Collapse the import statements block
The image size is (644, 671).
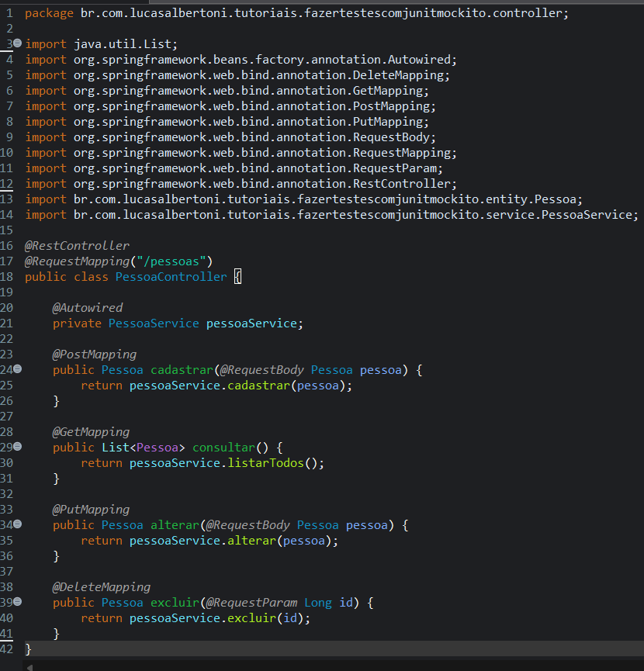click(x=17, y=44)
